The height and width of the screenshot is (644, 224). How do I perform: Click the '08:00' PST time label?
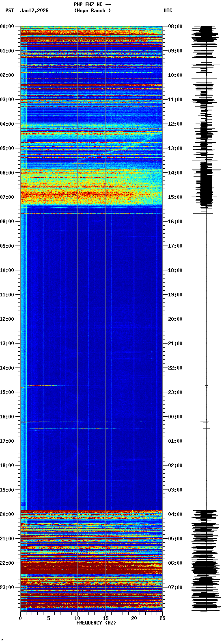[x=7, y=222]
